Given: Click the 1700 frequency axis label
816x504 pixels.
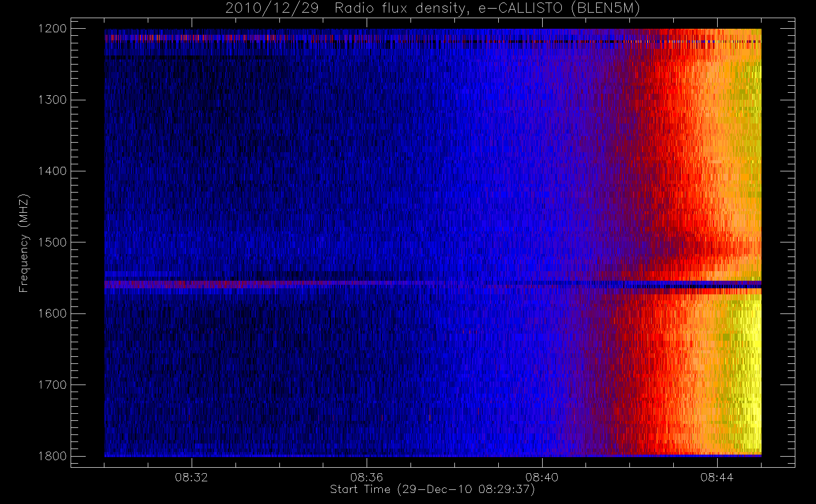Looking at the screenshot, I should [x=52, y=385].
